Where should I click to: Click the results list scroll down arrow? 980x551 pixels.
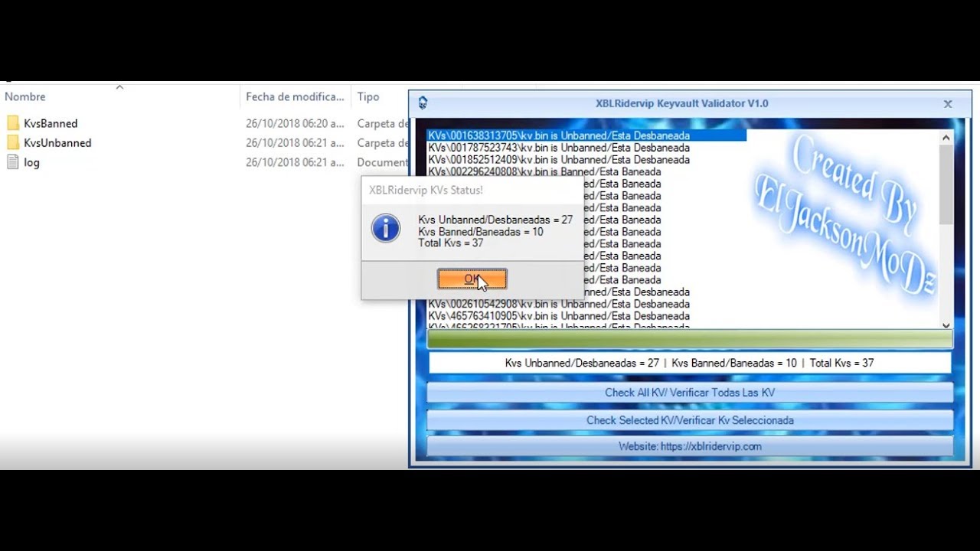point(946,324)
